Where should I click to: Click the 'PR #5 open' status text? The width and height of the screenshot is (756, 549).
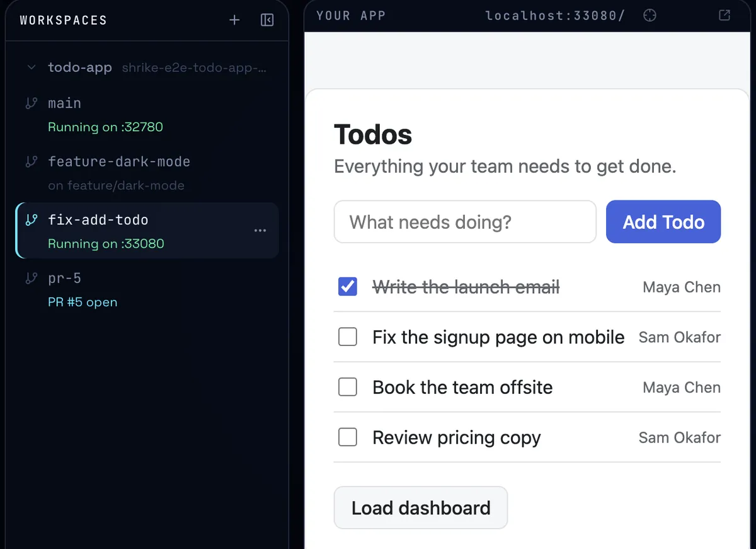coord(83,302)
